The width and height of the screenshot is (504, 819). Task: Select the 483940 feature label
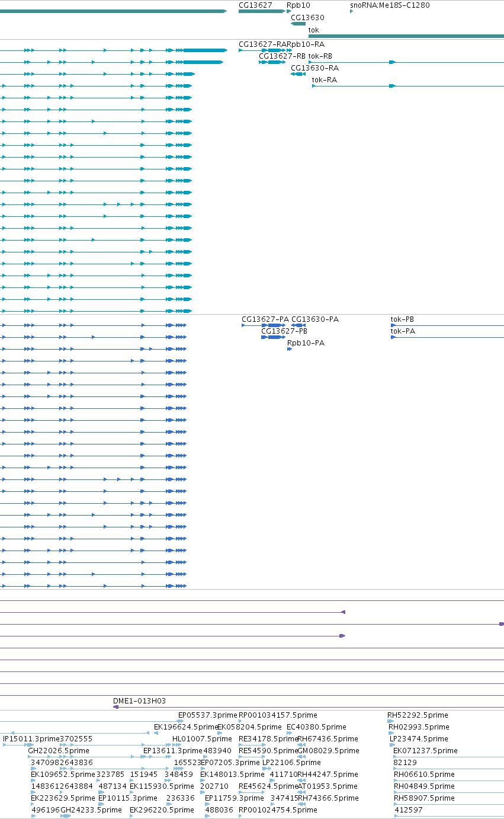coord(217,751)
